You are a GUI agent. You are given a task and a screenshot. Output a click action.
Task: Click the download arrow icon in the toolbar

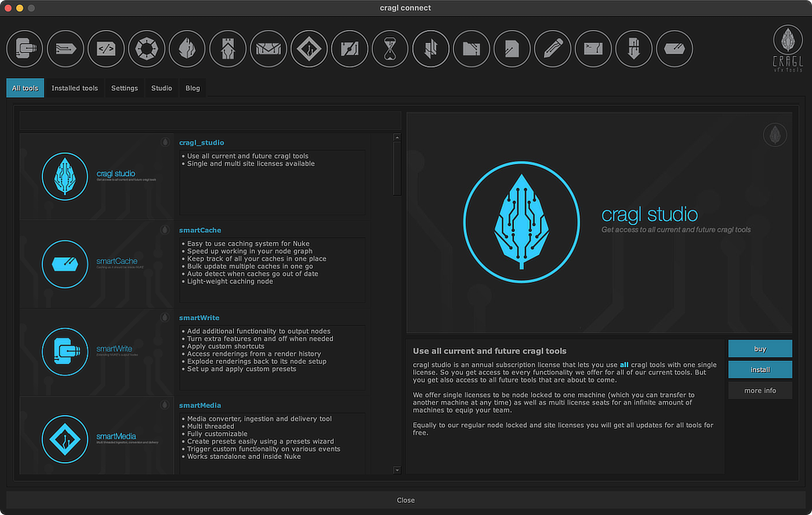(x=633, y=49)
